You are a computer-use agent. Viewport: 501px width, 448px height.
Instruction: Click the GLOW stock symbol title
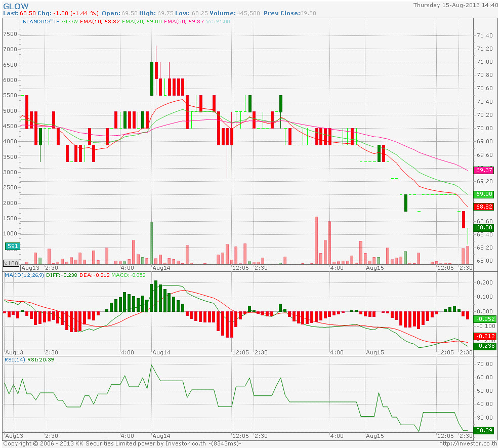[x=16, y=6]
